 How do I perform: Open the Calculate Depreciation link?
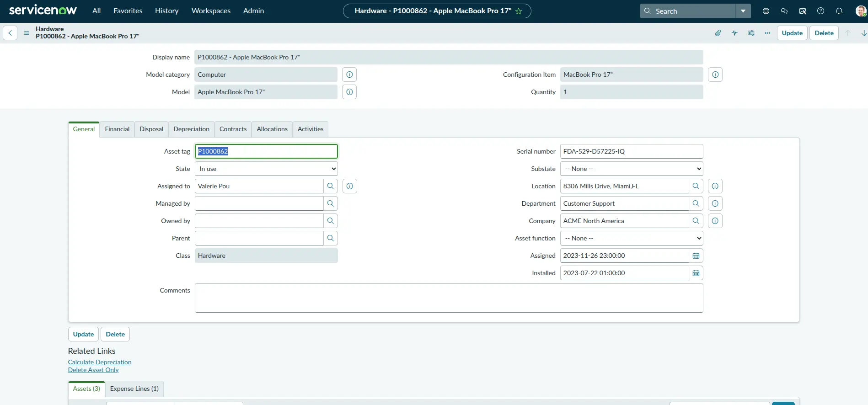[100, 362]
